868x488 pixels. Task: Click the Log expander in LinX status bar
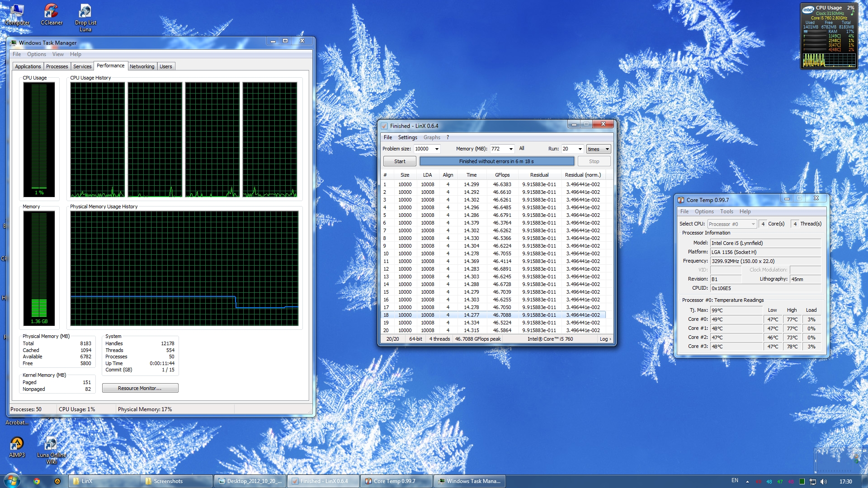click(605, 339)
